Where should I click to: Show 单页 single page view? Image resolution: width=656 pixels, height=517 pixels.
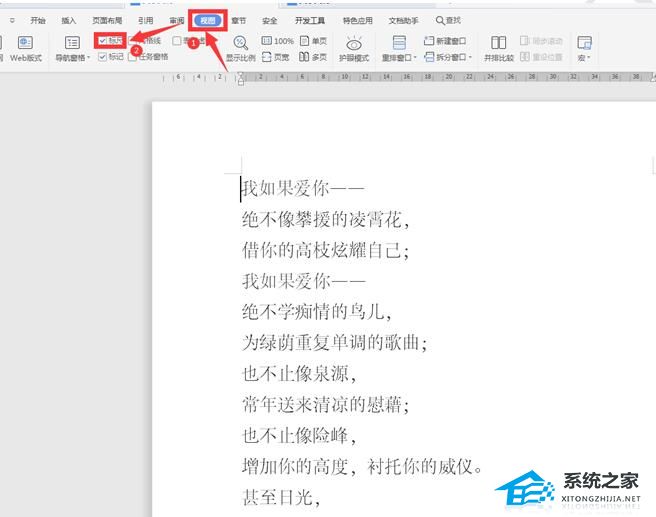tap(313, 41)
